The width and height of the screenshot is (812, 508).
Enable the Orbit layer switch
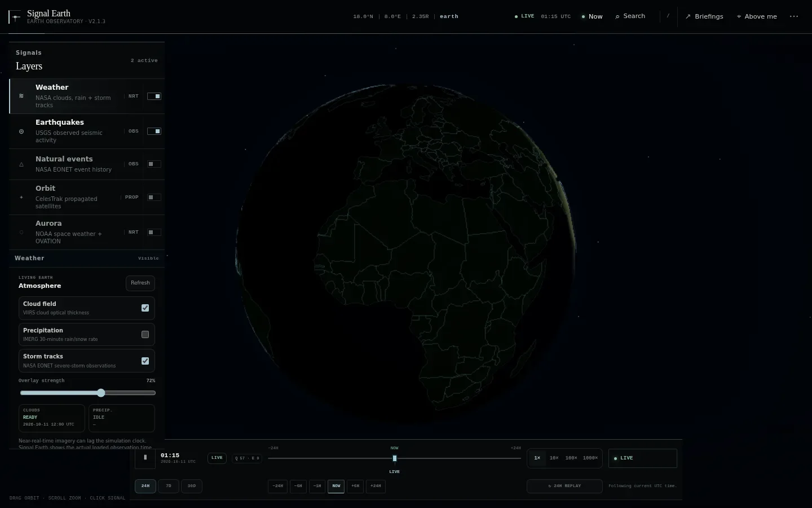(x=154, y=197)
